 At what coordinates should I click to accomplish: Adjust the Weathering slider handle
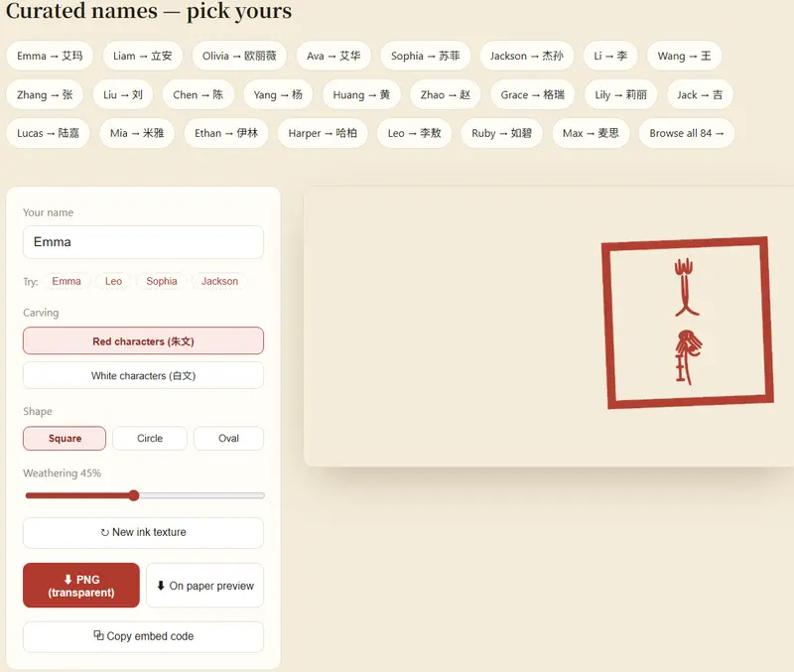pyautogui.click(x=134, y=495)
